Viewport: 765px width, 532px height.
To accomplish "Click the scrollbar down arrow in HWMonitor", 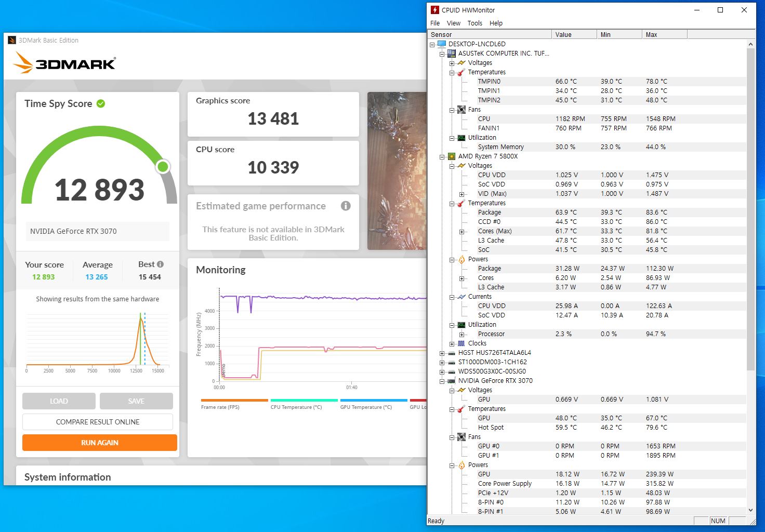I will tap(750, 510).
